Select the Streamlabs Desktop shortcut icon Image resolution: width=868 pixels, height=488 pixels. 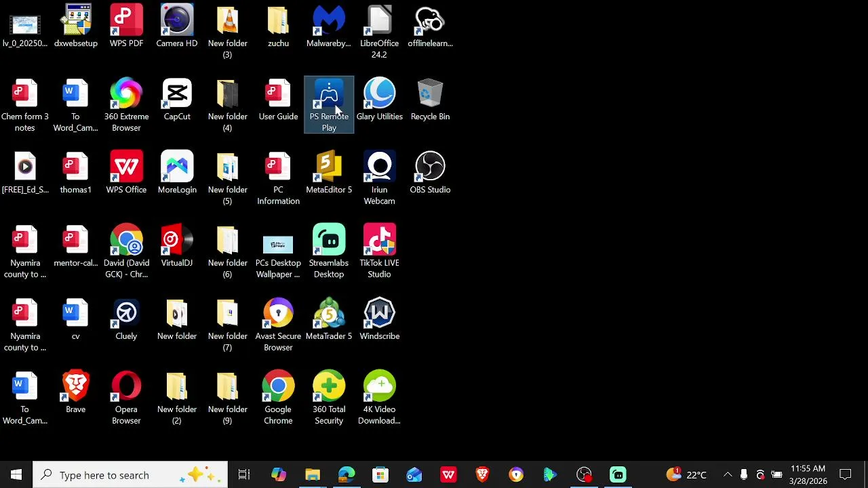329,251
